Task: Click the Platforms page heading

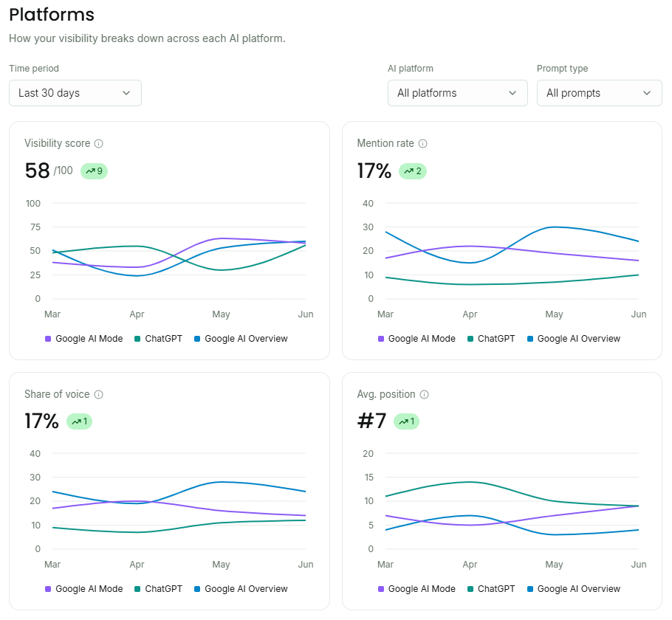Action: [x=52, y=15]
